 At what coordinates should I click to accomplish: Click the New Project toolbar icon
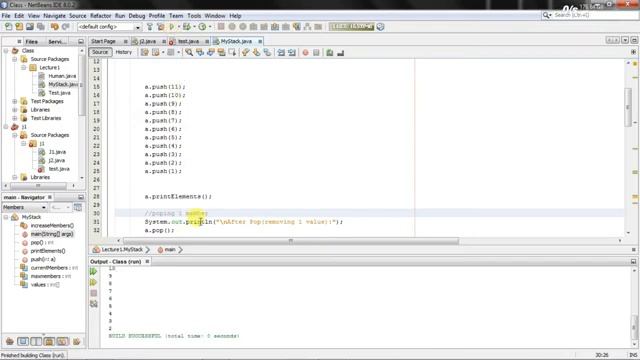click(19, 27)
